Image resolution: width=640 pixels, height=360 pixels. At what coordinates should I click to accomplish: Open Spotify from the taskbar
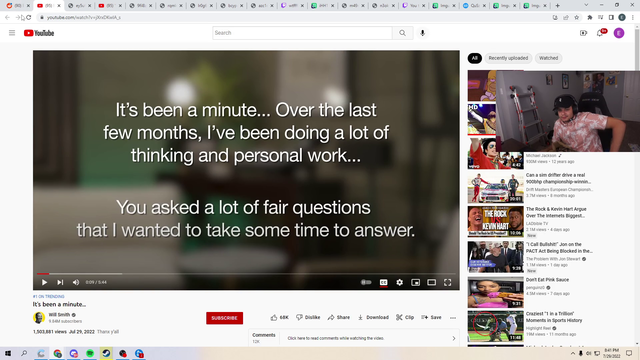[x=90, y=353]
